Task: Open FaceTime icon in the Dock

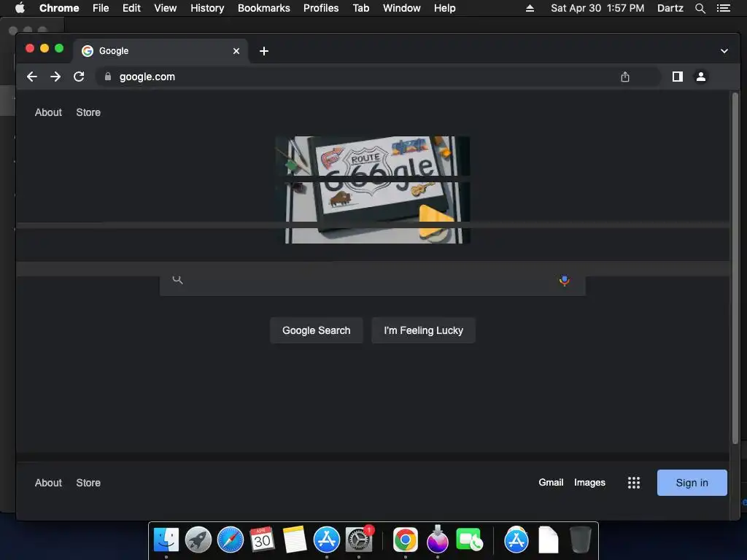Action: click(x=469, y=540)
